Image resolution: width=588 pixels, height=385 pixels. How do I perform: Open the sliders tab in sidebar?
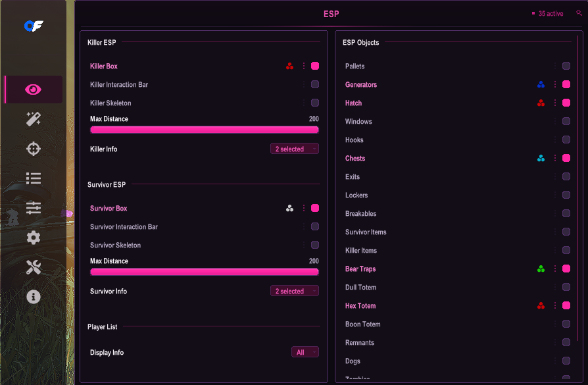[34, 208]
